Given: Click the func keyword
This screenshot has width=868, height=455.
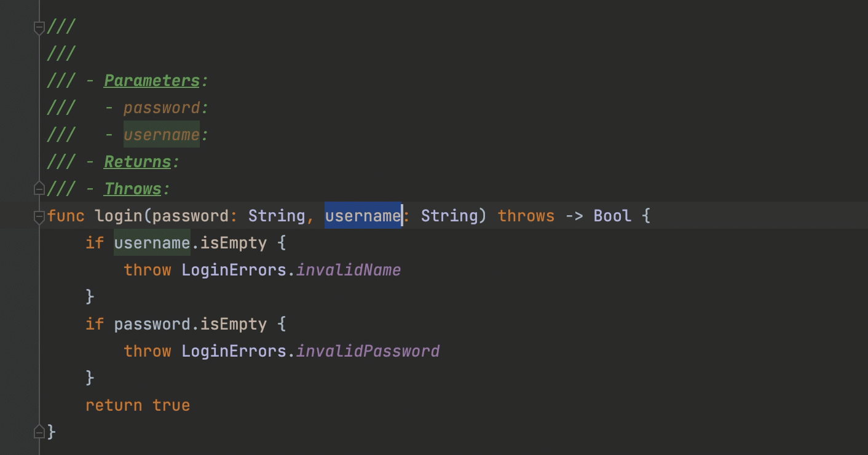Looking at the screenshot, I should tap(66, 216).
